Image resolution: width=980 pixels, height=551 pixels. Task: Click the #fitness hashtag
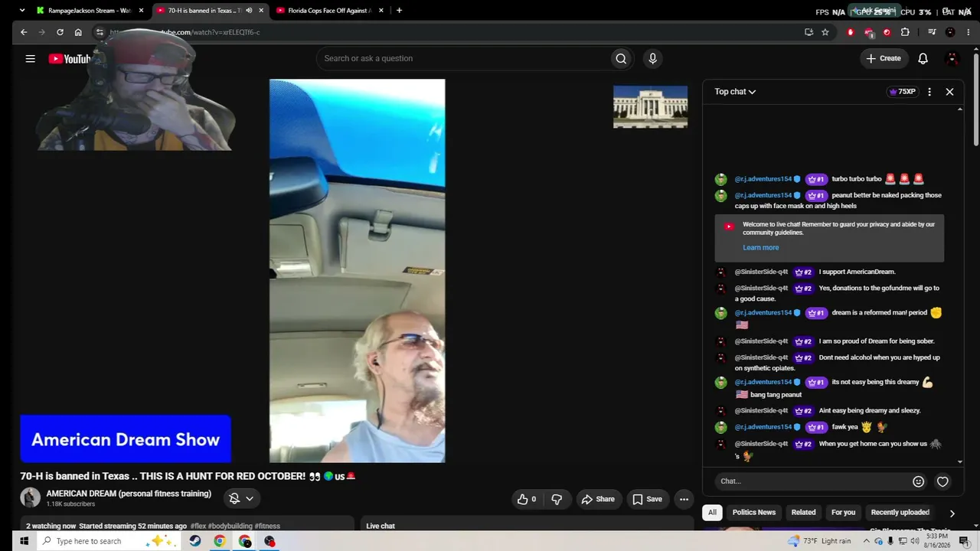coord(267,527)
